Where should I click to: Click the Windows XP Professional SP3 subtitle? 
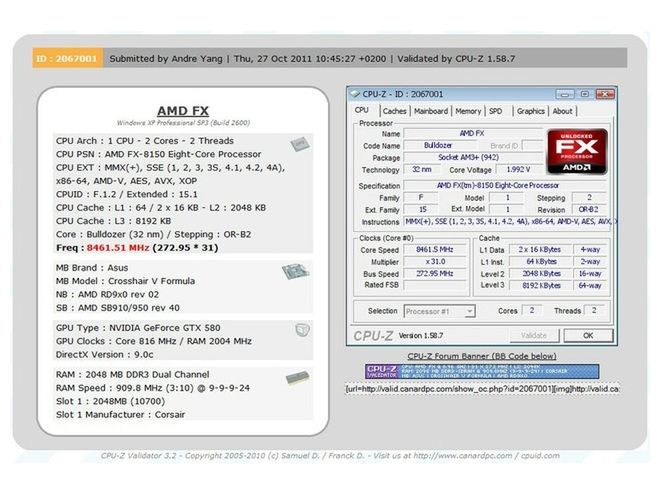[183, 123]
